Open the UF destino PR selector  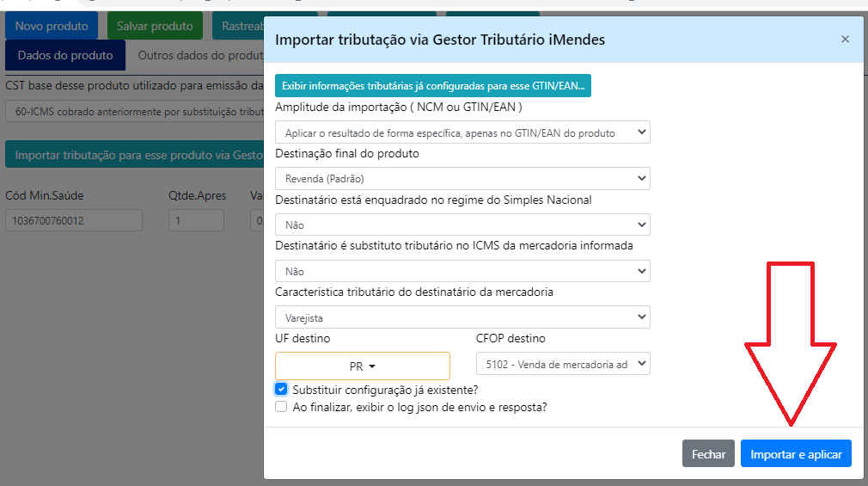pos(363,366)
